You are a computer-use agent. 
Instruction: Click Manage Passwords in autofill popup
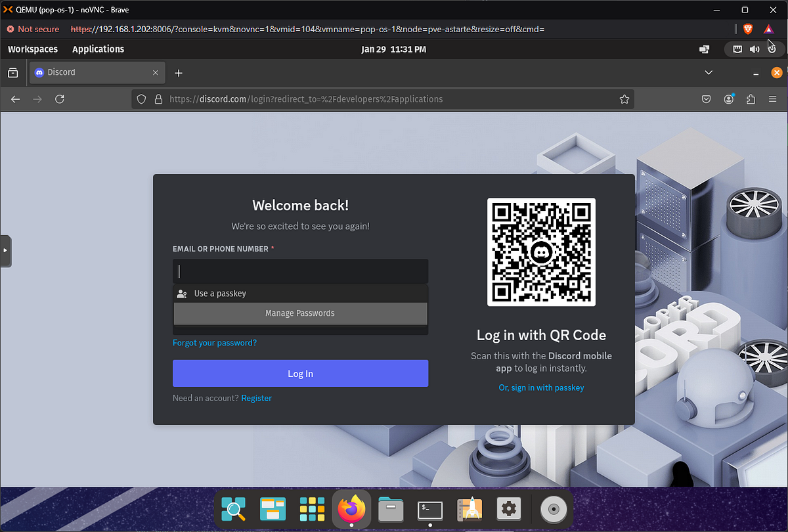(300, 313)
